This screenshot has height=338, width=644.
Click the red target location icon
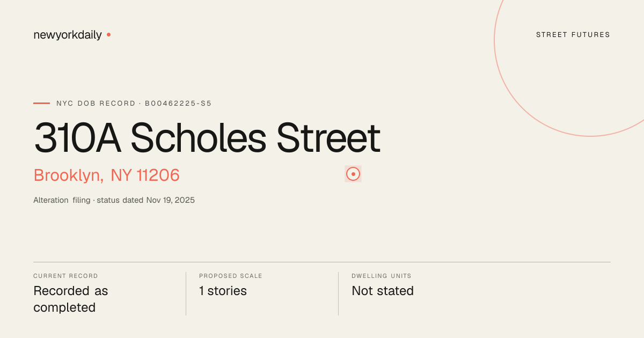(x=353, y=174)
